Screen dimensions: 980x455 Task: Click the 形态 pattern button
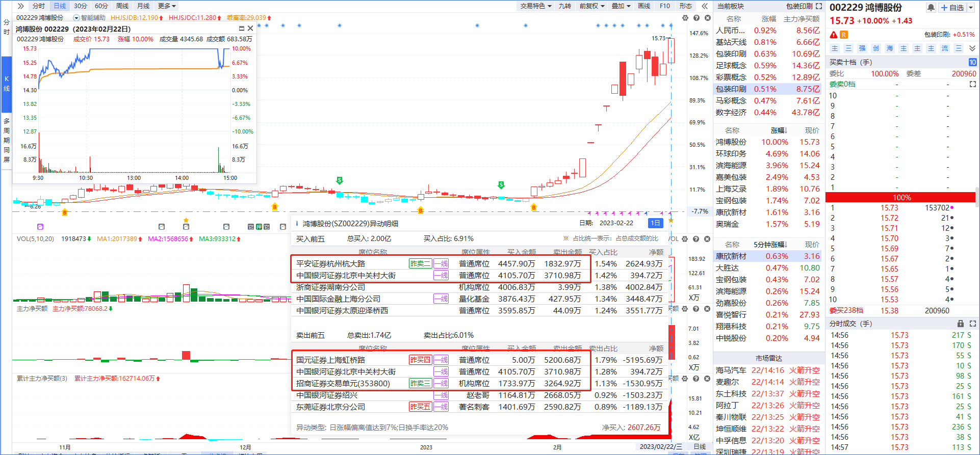(686, 6)
